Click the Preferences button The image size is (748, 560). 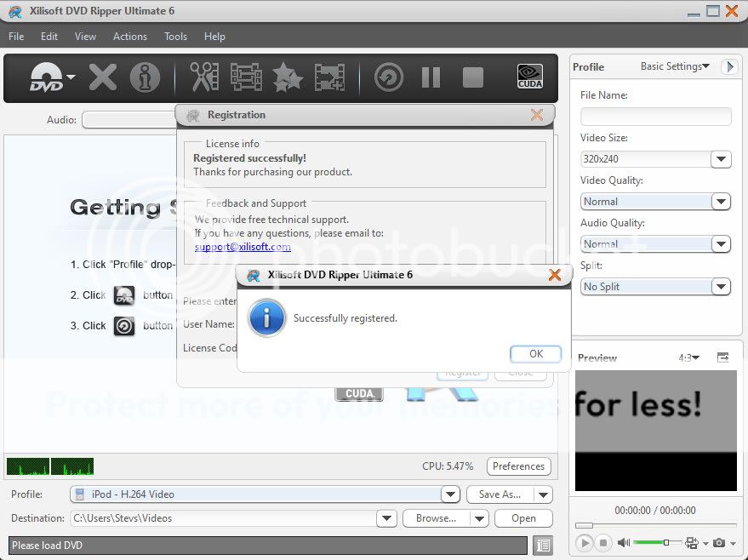tap(518, 466)
